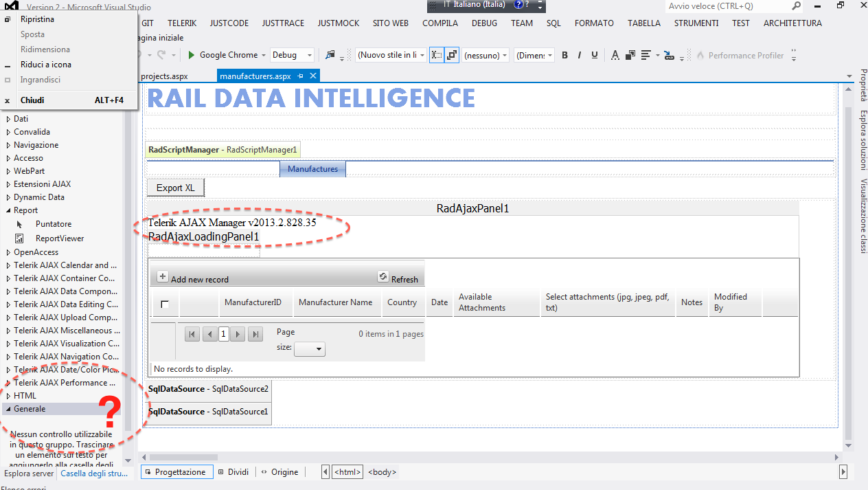
Task: Go to the first page of the grid pager
Action: pyautogui.click(x=193, y=334)
